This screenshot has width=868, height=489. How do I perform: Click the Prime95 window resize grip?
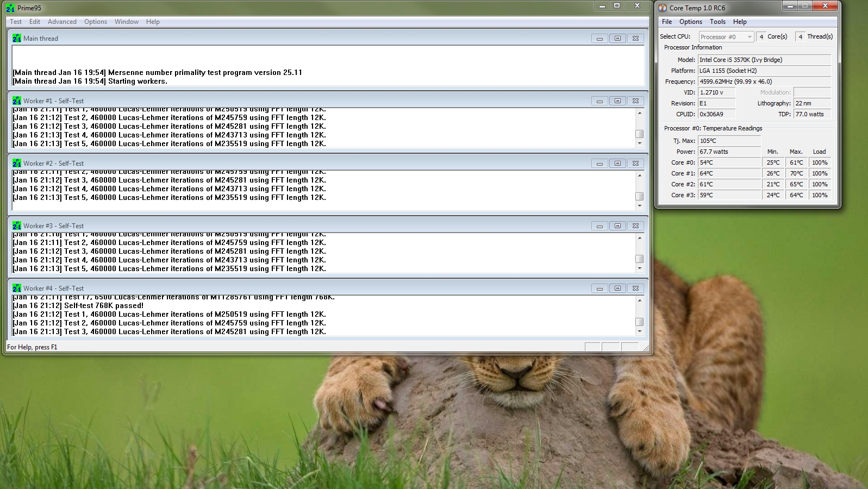point(646,348)
